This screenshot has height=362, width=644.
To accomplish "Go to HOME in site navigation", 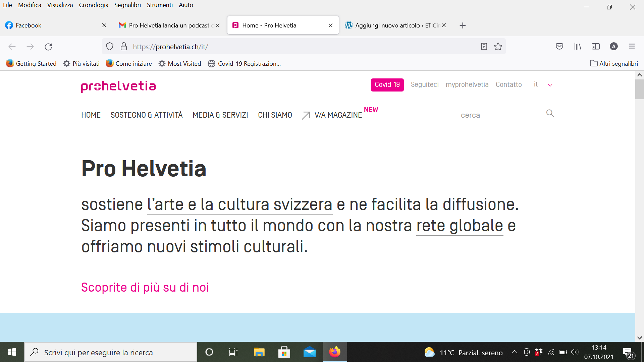I will click(x=91, y=115).
